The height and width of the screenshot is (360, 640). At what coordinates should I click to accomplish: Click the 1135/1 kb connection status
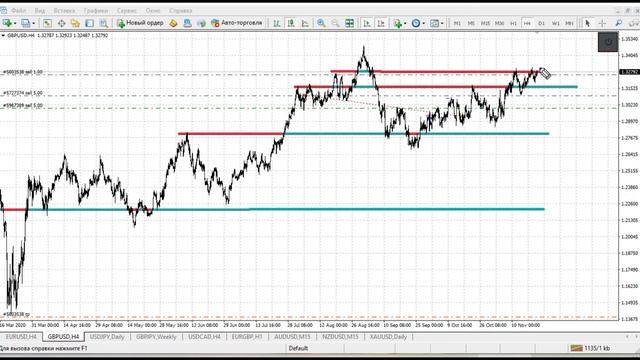(x=590, y=348)
